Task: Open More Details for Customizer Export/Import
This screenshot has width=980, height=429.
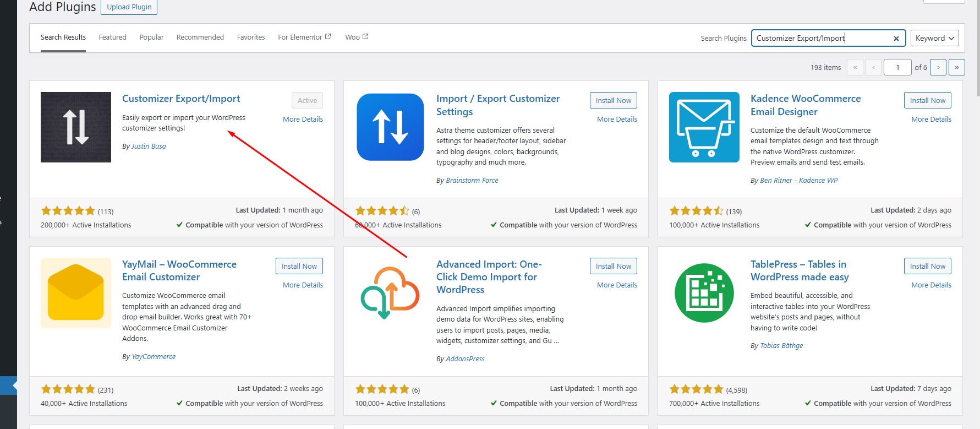Action: tap(303, 119)
